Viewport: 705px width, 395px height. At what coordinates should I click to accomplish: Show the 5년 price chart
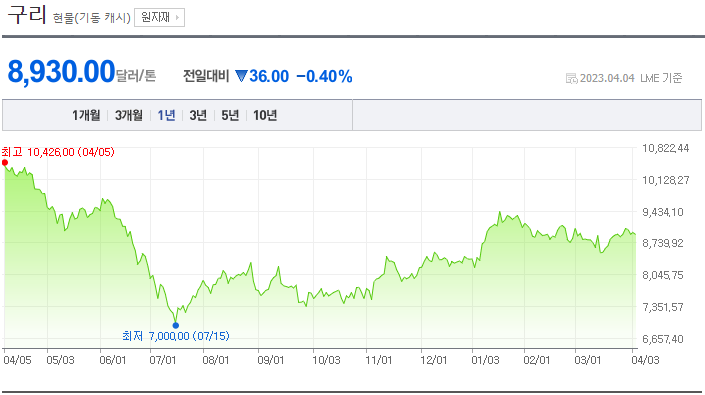(x=230, y=115)
